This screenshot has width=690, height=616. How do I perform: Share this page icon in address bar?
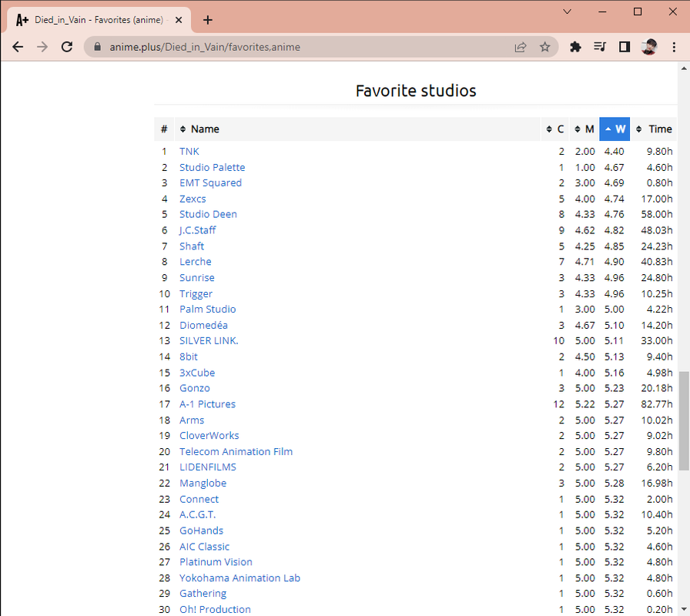pyautogui.click(x=520, y=47)
